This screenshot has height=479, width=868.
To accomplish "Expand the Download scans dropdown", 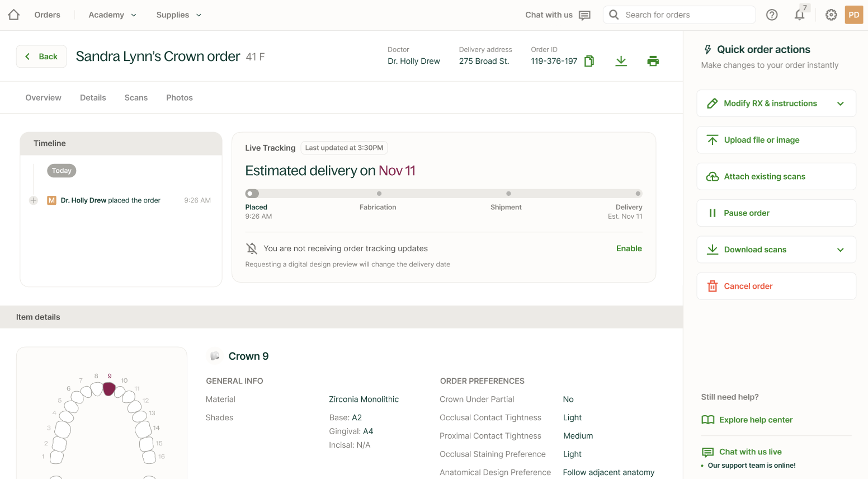I will pos(840,250).
